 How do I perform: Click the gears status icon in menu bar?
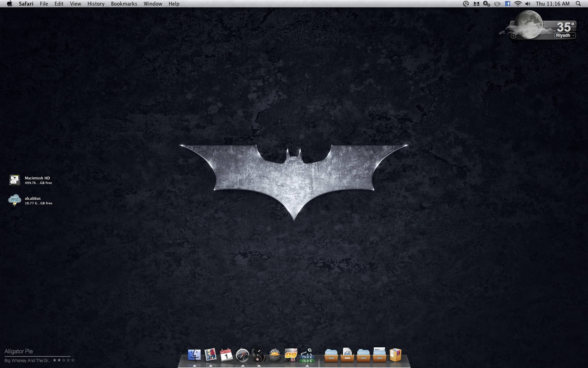click(x=486, y=4)
